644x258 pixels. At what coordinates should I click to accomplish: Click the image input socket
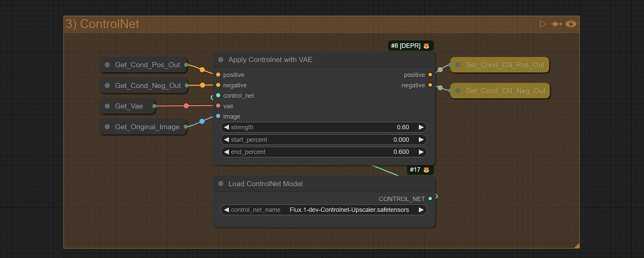[218, 116]
